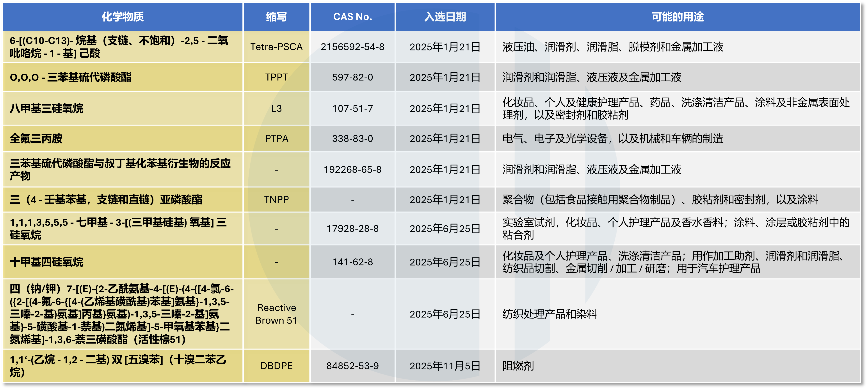Click the 可能的用途 column header
The height and width of the screenshot is (390, 868).
pos(677,16)
